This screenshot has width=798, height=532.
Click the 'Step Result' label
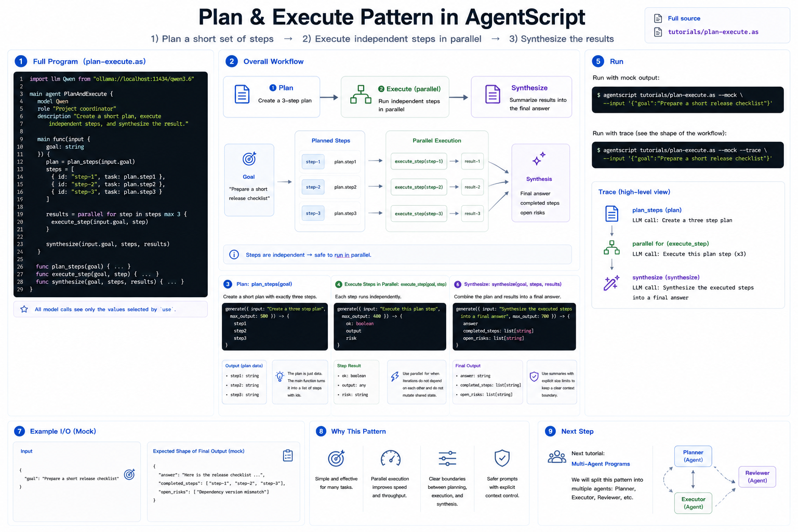pyautogui.click(x=349, y=366)
